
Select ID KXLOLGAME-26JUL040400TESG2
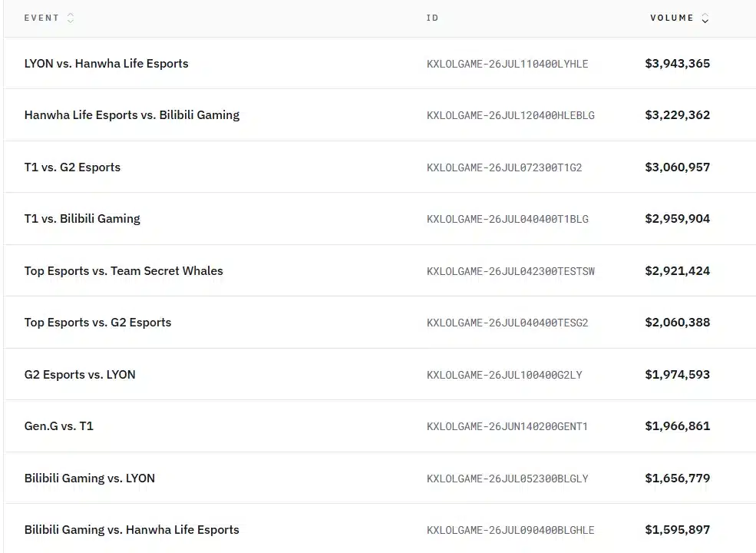[x=507, y=323]
